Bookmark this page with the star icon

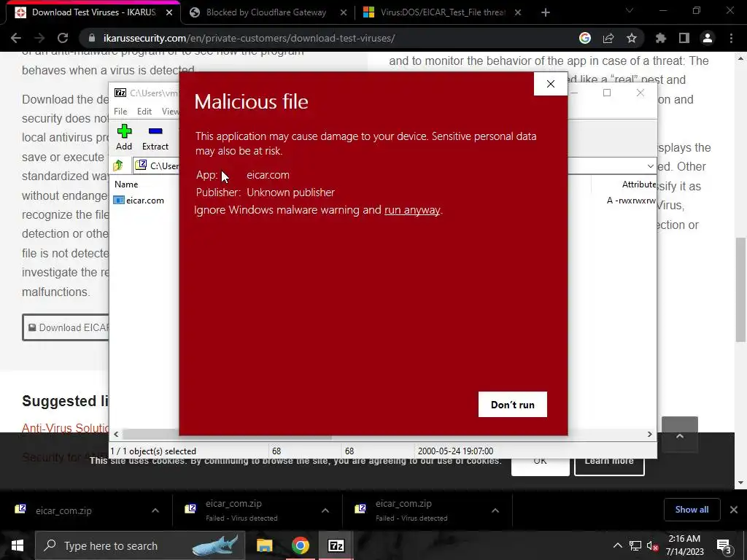632,38
